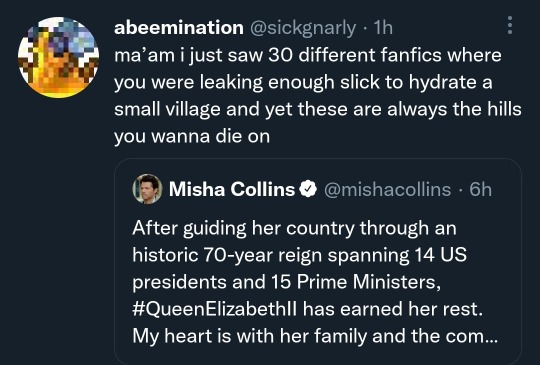
Task: Open the @mishacollins handle
Action: click(387, 189)
